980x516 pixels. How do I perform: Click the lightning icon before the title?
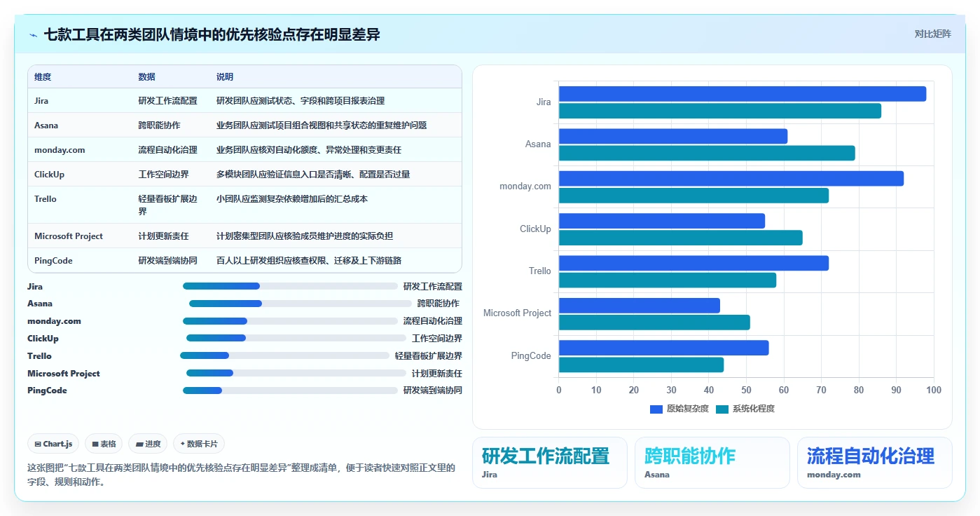click(x=34, y=35)
